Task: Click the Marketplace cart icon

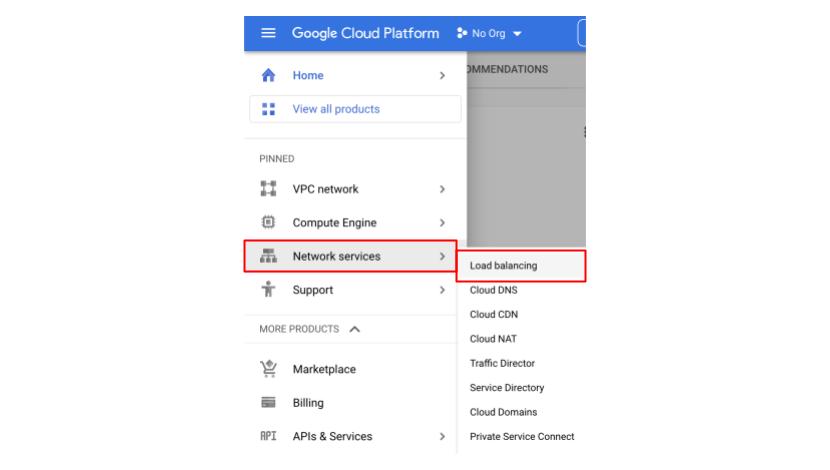Action: [x=268, y=368]
